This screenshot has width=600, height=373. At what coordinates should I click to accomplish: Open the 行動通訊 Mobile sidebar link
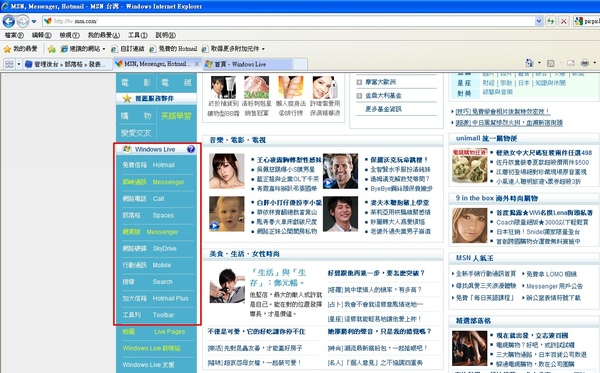point(147,265)
